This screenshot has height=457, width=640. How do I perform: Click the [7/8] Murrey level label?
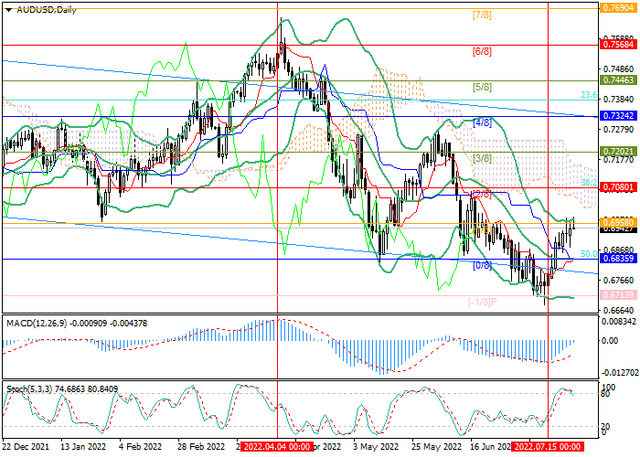tap(481, 16)
